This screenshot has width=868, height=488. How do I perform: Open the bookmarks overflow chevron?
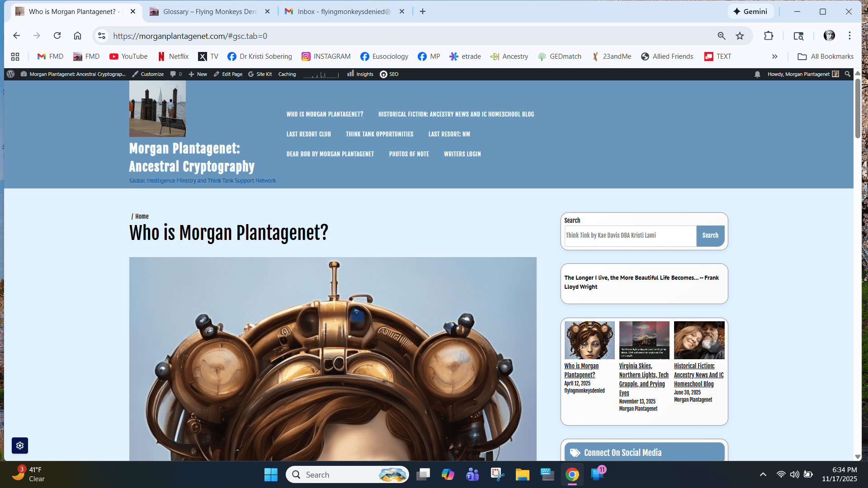[775, 56]
